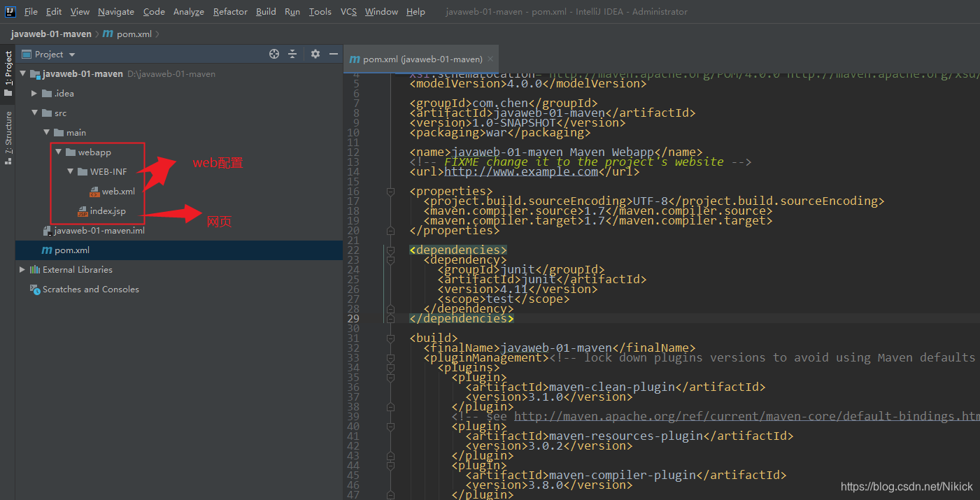980x500 pixels.
Task: Follow the http://www.example.com link
Action: pyautogui.click(x=521, y=171)
